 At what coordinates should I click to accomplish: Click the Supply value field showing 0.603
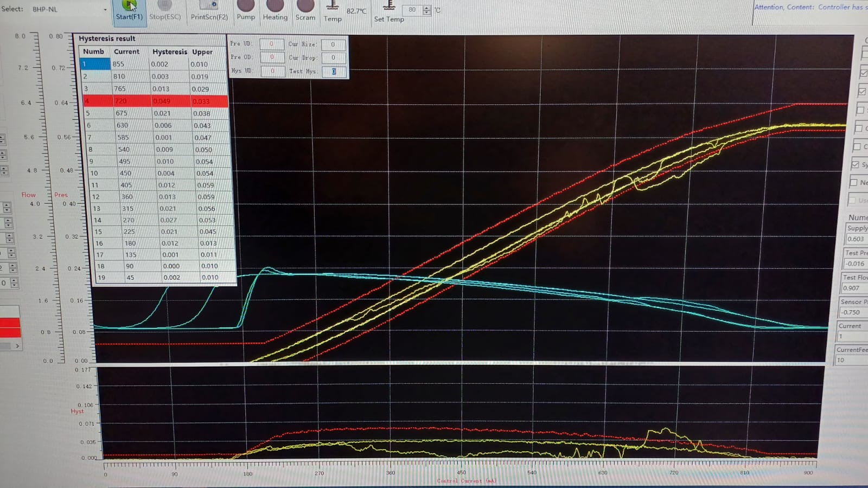[x=857, y=239]
